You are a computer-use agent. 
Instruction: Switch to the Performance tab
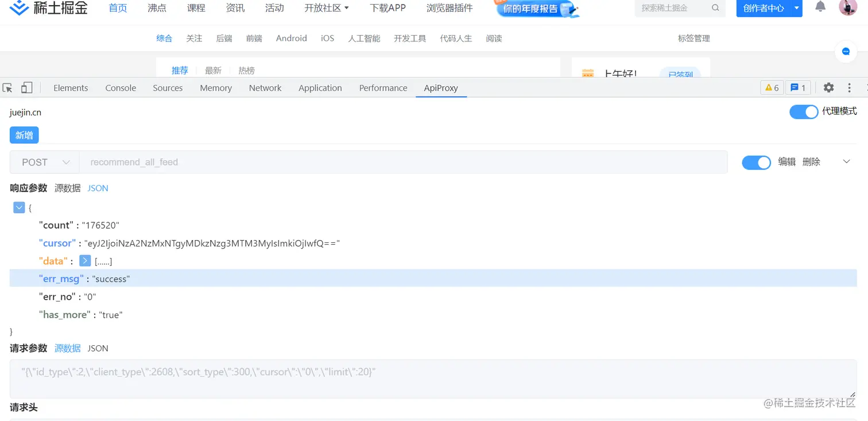[383, 88]
